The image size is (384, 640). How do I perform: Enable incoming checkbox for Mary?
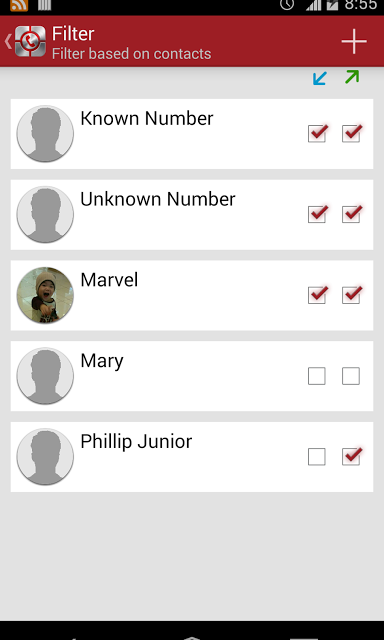tap(317, 376)
